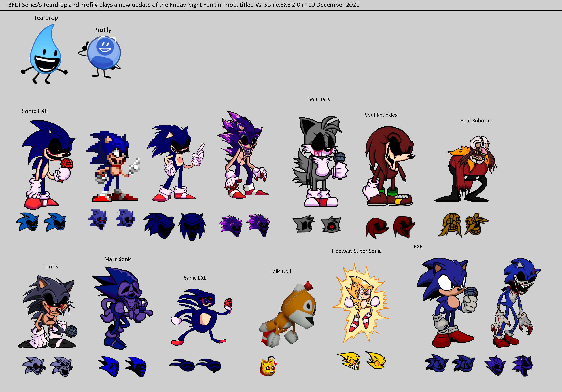This screenshot has width=562, height=392.
Task: Select the purple-quilled Sonic.EXE sprite
Action: 242,155
